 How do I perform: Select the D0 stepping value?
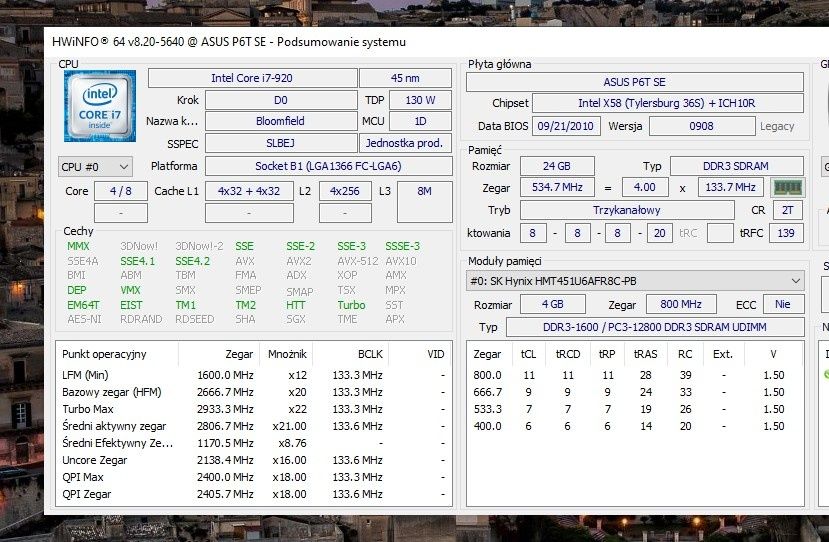click(x=281, y=100)
